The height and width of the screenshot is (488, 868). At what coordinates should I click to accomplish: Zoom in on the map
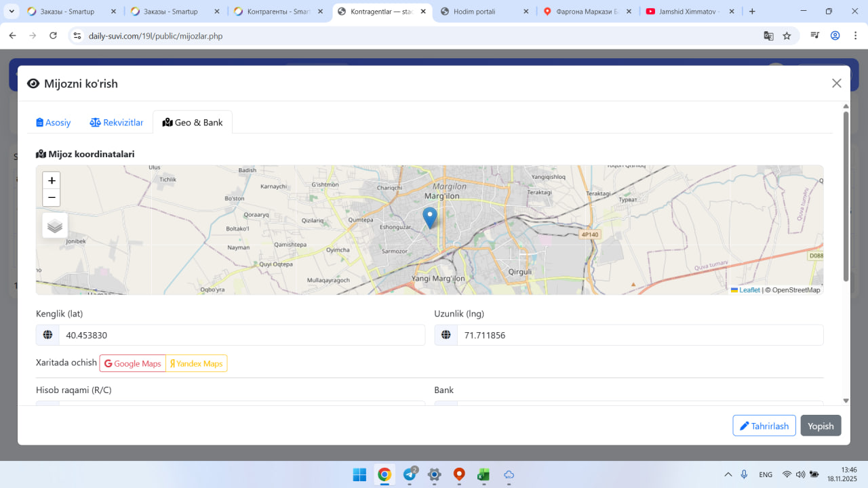coord(52,180)
